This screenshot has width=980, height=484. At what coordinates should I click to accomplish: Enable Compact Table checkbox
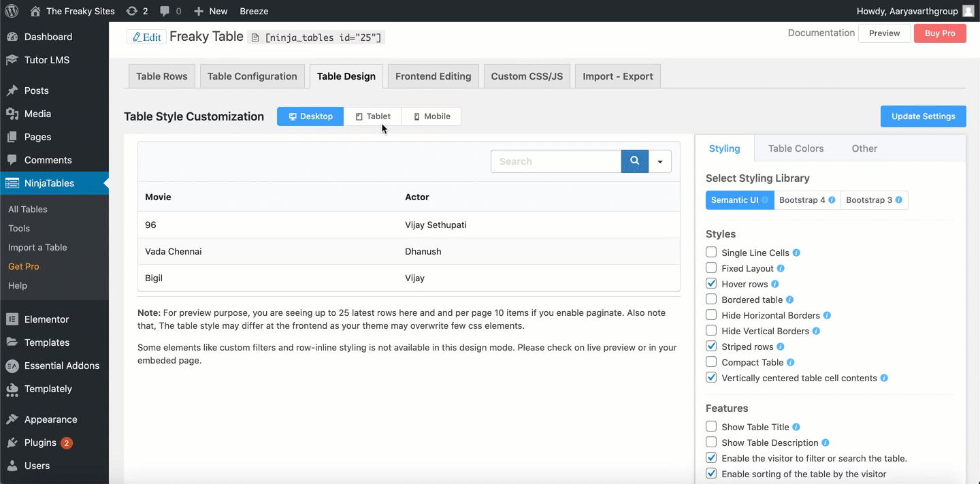click(711, 362)
